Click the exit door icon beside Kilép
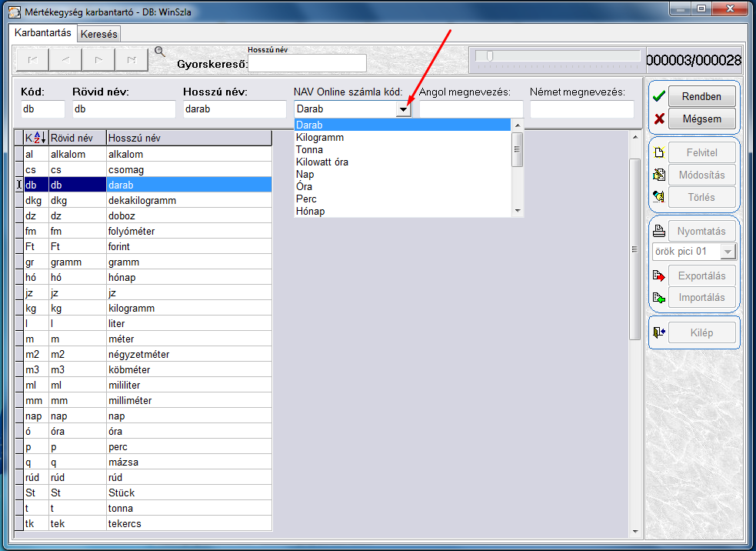This screenshot has width=756, height=551. click(658, 332)
